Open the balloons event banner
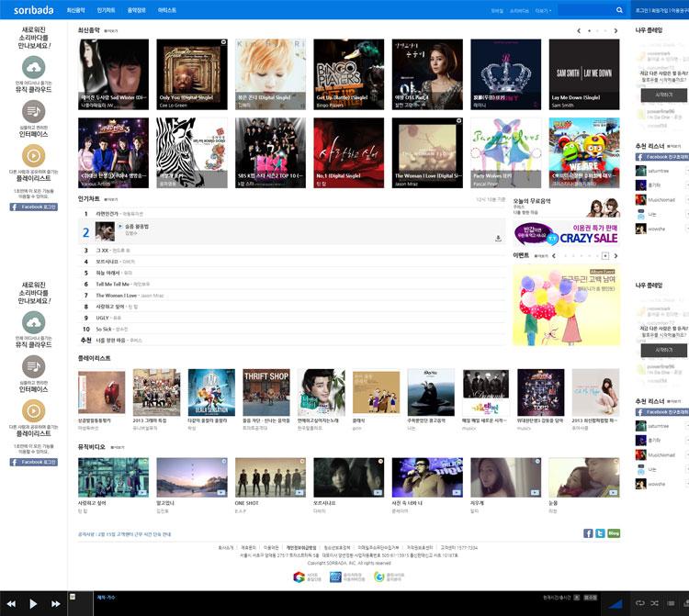The height and width of the screenshot is (616, 689). click(x=567, y=305)
